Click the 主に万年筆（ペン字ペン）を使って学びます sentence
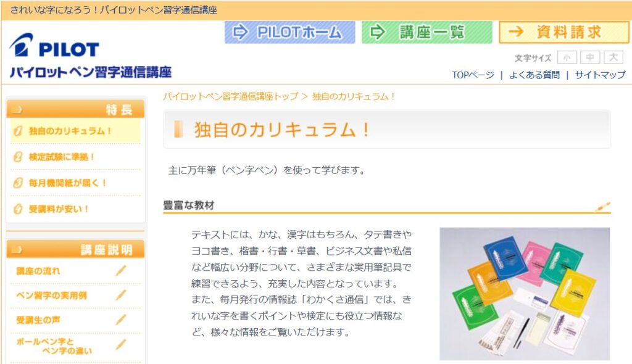 point(267,170)
